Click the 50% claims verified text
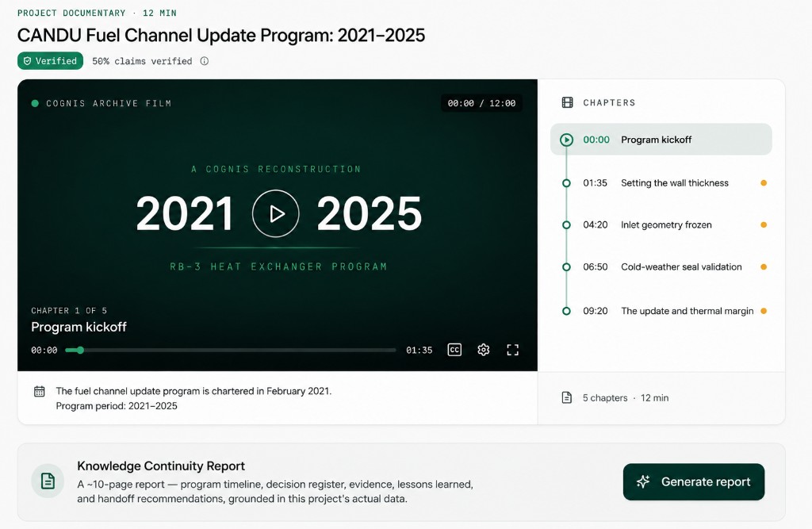Screen dimensions: 812x529 [142, 61]
